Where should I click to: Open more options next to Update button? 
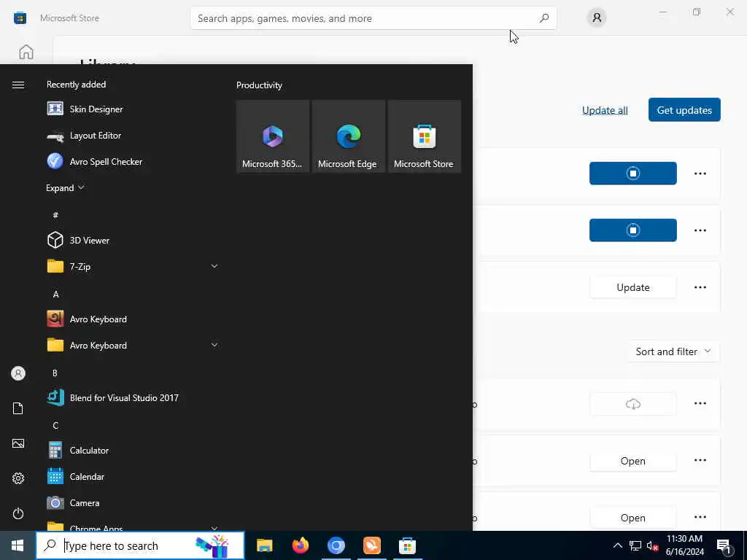(x=700, y=287)
